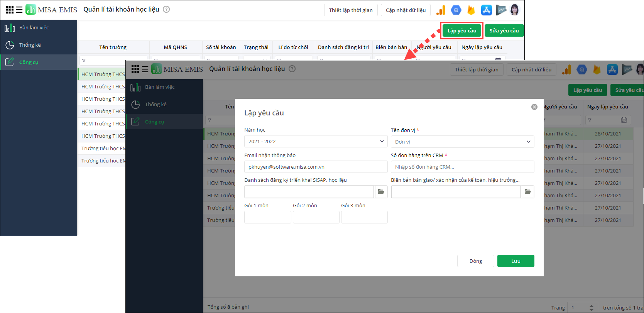Select Công cụ in the front window sidebar

[x=164, y=122]
